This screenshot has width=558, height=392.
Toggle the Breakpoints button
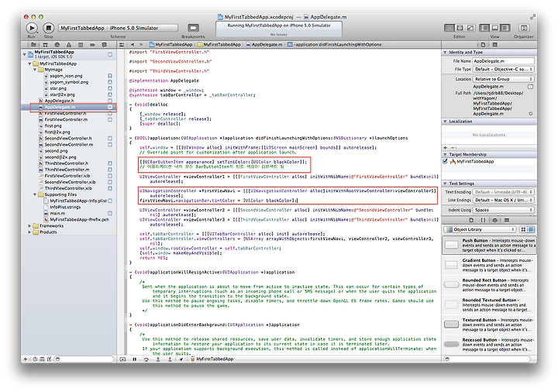tap(193, 28)
